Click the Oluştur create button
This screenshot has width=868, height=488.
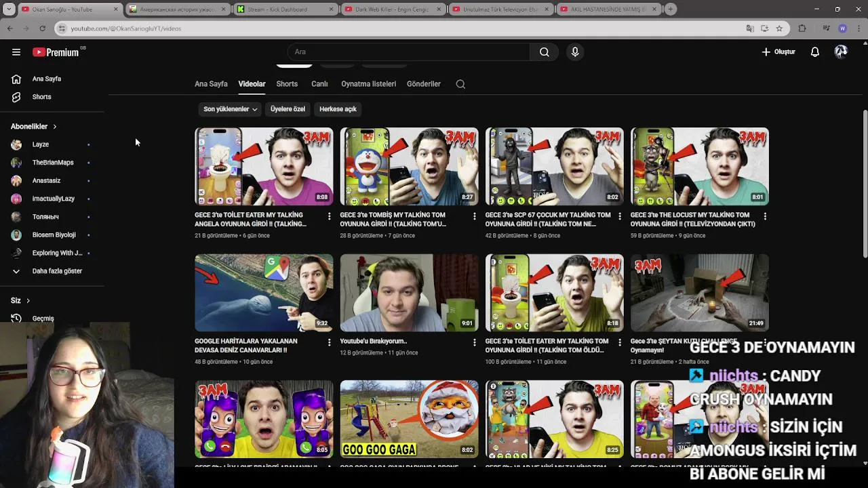(778, 52)
